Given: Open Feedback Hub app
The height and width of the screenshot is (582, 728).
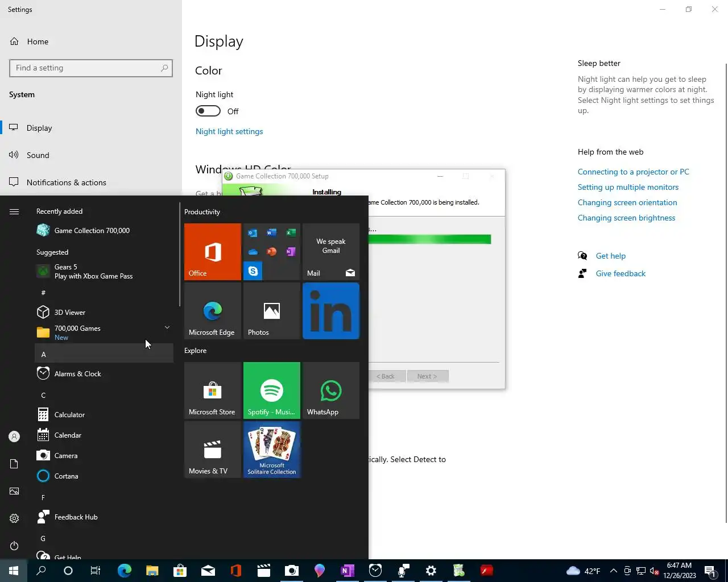Looking at the screenshot, I should [104, 517].
